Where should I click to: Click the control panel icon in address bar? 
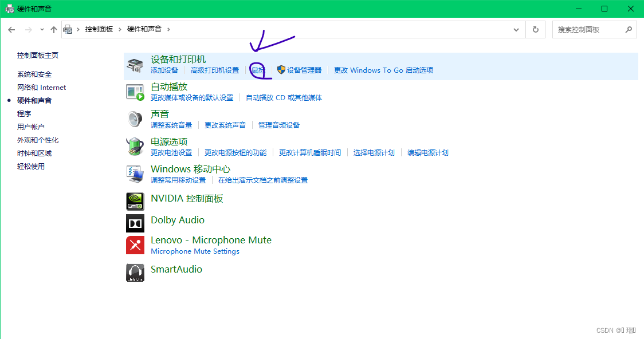[68, 30]
